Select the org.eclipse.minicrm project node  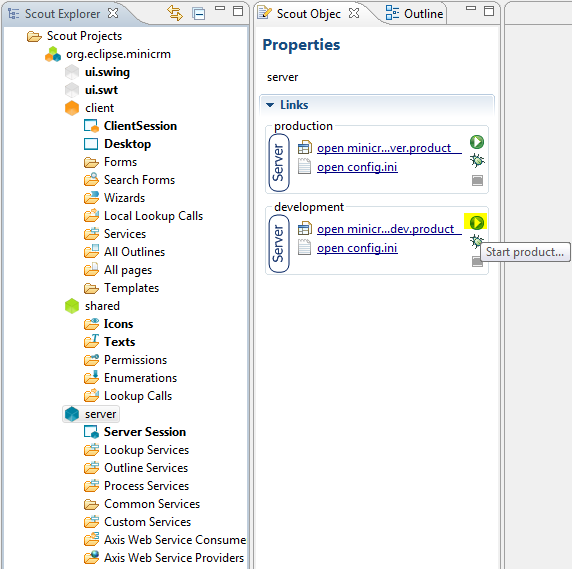click(108, 54)
